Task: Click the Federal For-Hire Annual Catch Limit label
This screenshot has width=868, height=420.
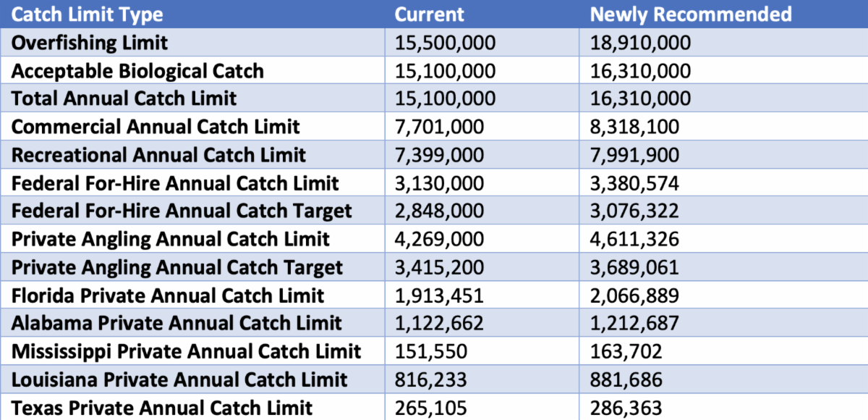Action: click(176, 183)
